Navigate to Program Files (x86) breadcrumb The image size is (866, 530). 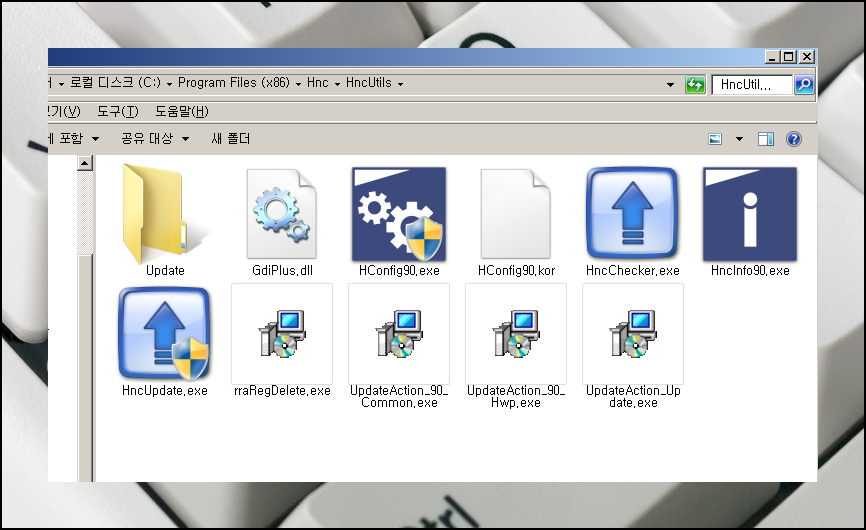[234, 83]
